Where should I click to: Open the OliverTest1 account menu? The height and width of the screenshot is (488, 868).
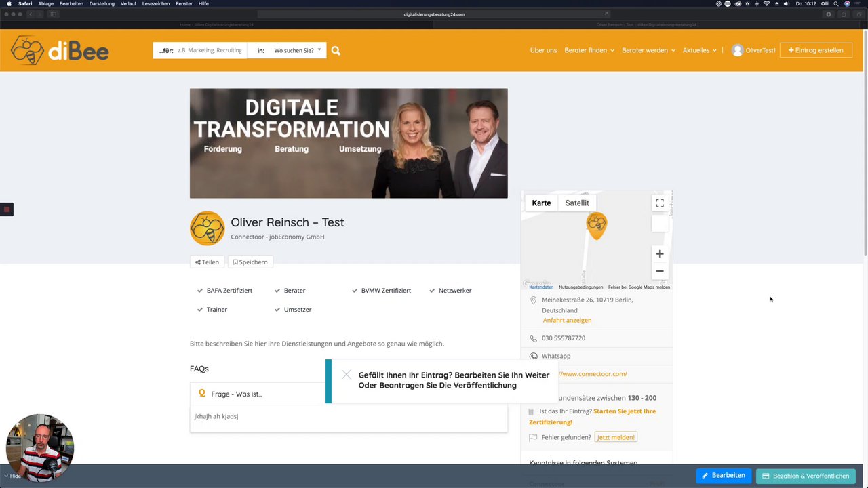(x=760, y=50)
